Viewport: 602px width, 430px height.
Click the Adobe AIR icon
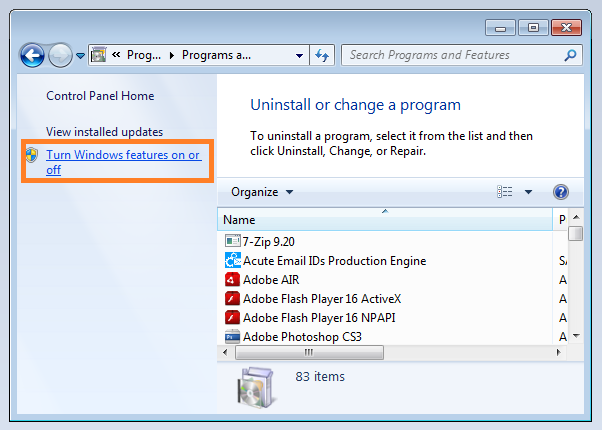[x=232, y=280]
